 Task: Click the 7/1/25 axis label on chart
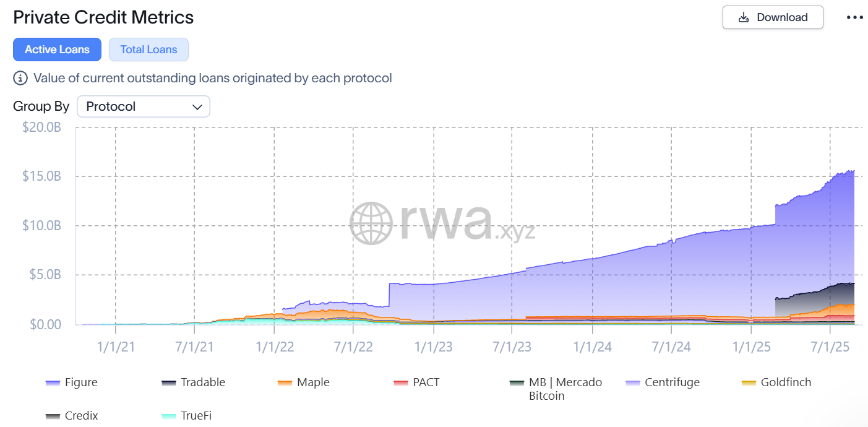click(x=829, y=347)
